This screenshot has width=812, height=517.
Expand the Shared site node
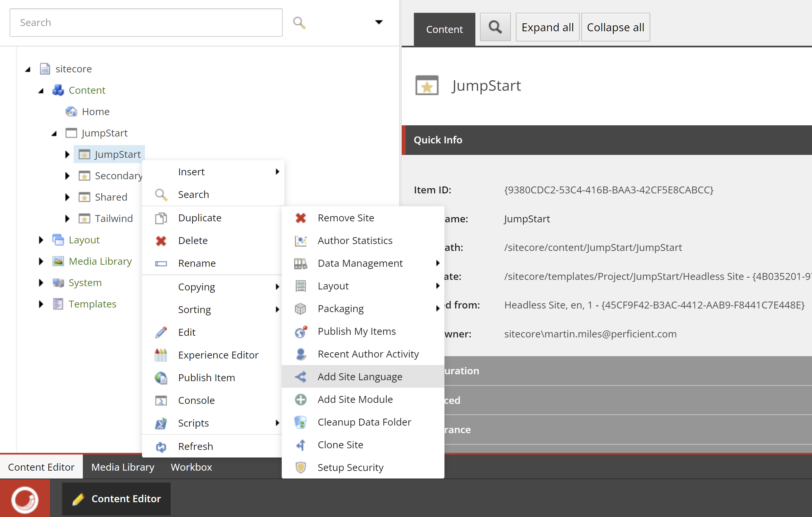(x=67, y=197)
